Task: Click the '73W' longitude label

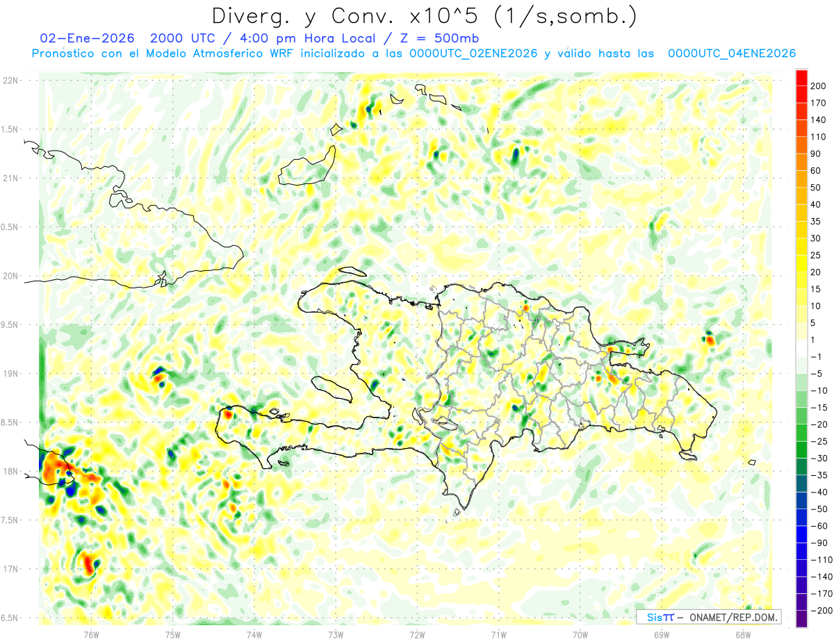Action: [x=336, y=634]
